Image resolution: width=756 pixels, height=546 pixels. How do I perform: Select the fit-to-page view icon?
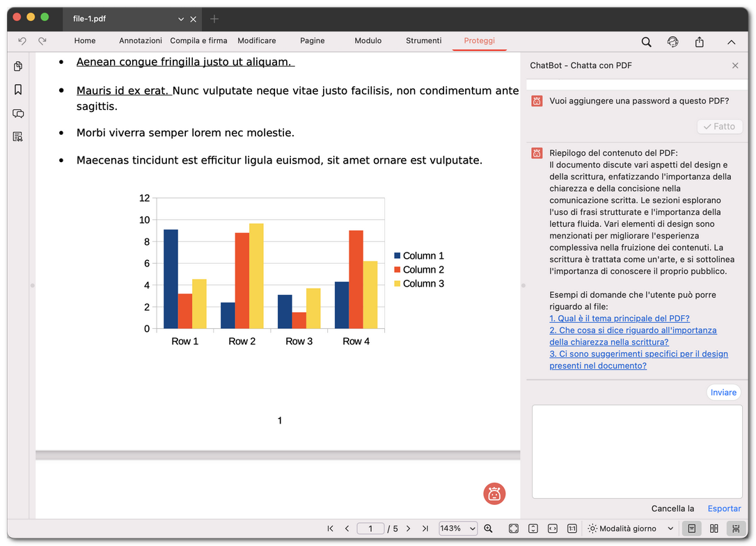(x=513, y=528)
